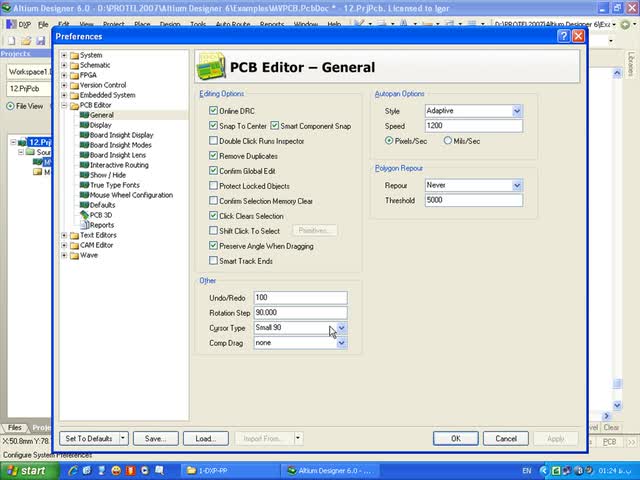This screenshot has height=480, width=640.
Task: Click the Open file icon in Altium toolbar
Action: (26, 40)
